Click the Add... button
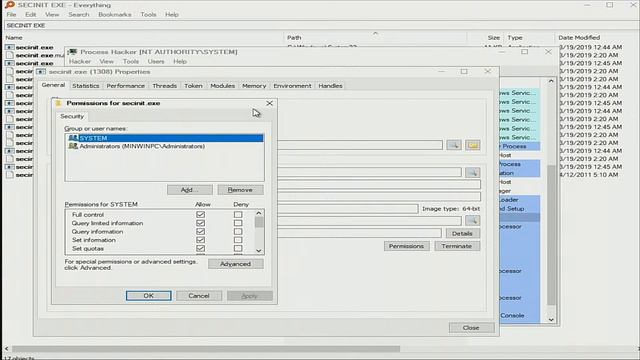Viewport: 640px width, 360px height. (190, 190)
